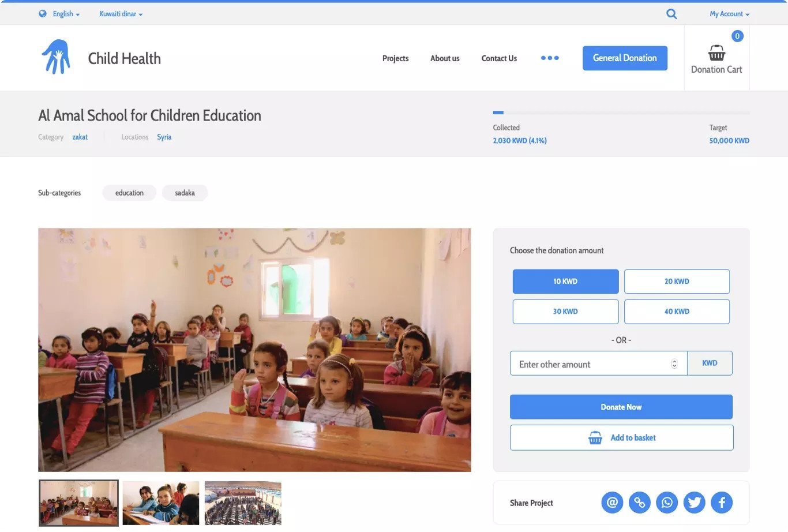Open the Donation Cart basket icon
Screen dimensions: 788x532
[716, 53]
